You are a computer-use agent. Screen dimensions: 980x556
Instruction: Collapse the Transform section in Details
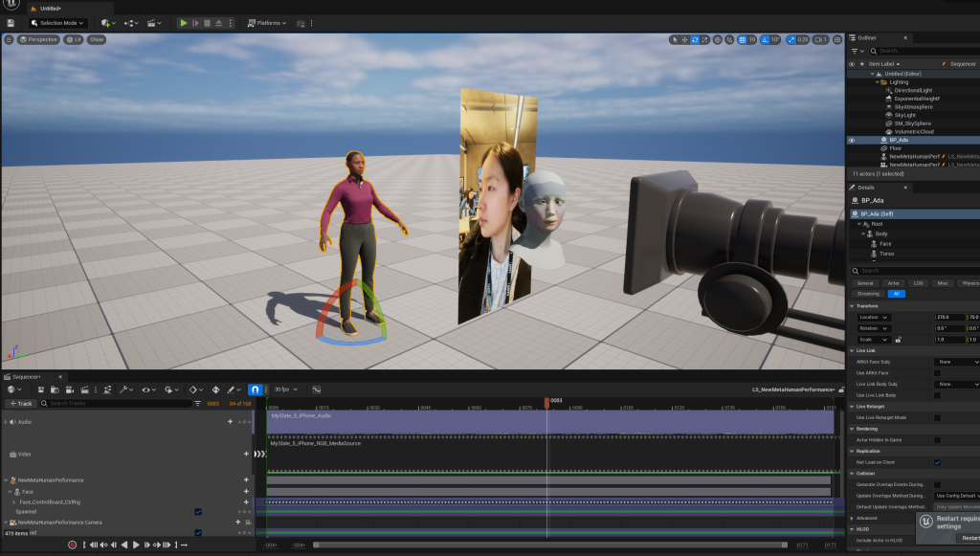[852, 306]
